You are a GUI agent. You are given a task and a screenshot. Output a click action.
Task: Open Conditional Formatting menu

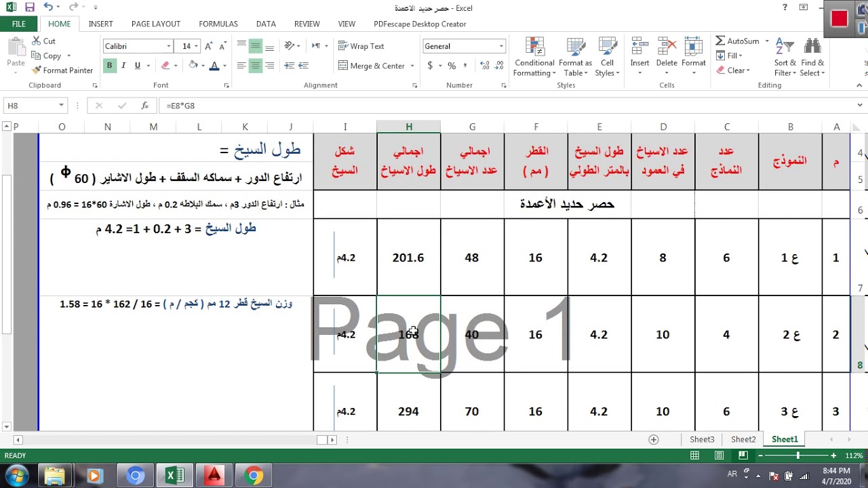(534, 57)
